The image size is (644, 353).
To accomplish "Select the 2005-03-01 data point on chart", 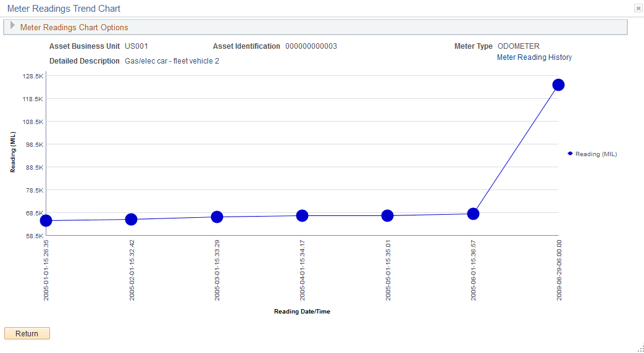I will tap(217, 217).
